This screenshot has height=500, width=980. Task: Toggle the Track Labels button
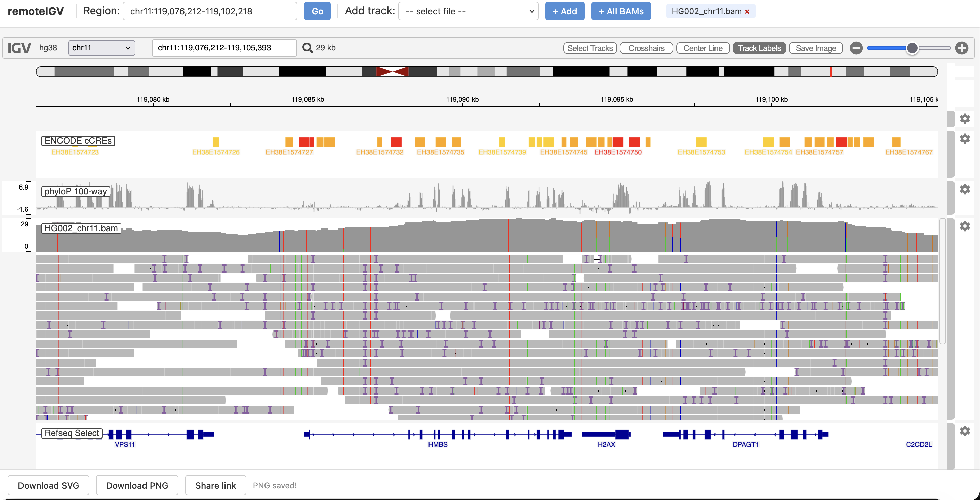point(759,48)
